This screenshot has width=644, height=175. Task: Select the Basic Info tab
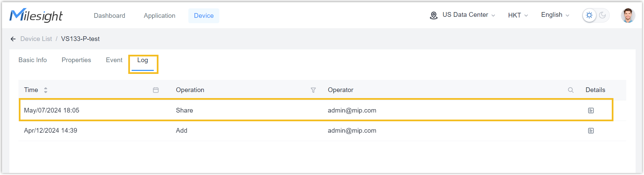coord(33,60)
